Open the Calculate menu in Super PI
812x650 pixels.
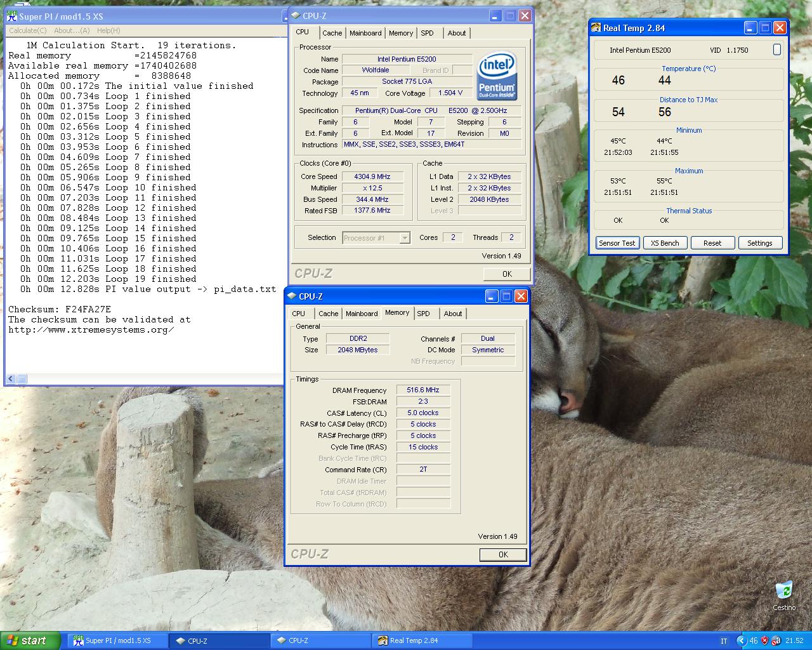[27, 30]
